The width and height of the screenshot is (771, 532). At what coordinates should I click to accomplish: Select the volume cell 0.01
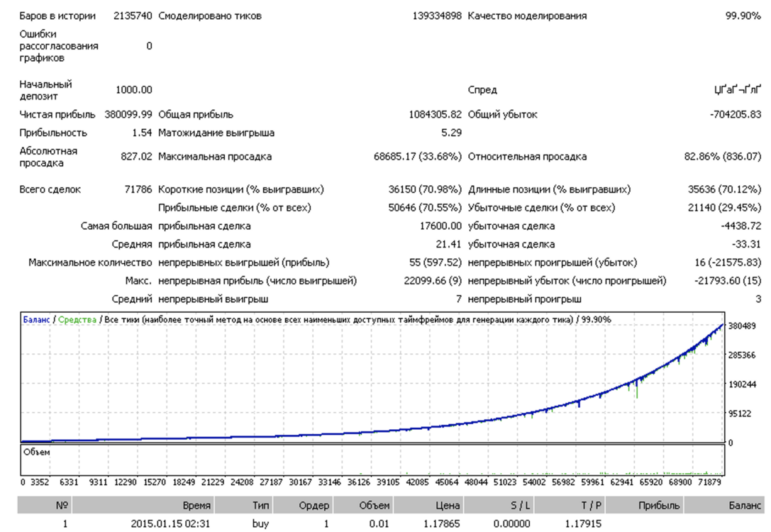[x=379, y=523]
